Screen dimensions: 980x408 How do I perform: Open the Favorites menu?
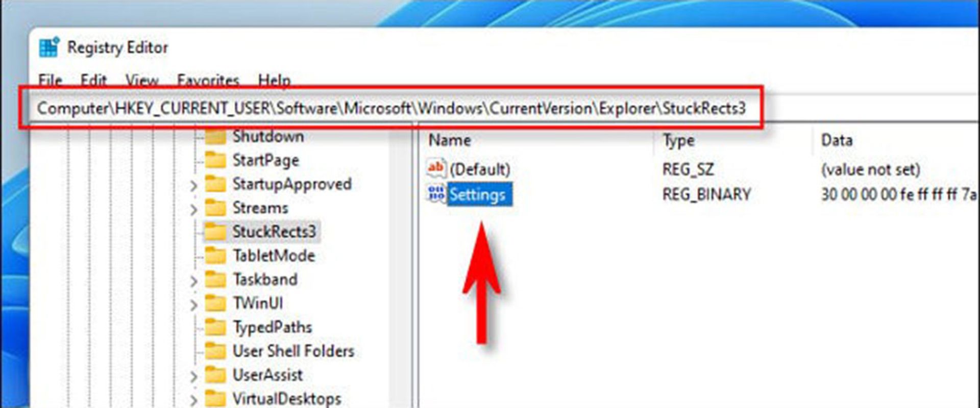tap(208, 80)
